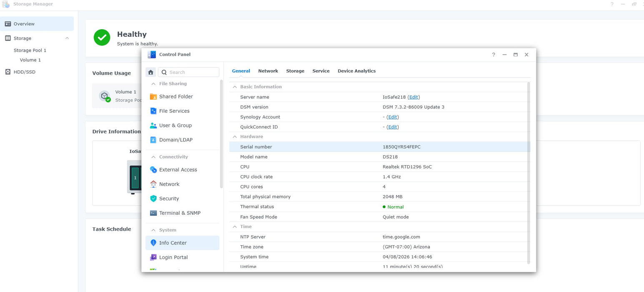Open File Services icon
Screen dimensions: 644x292
[153, 111]
